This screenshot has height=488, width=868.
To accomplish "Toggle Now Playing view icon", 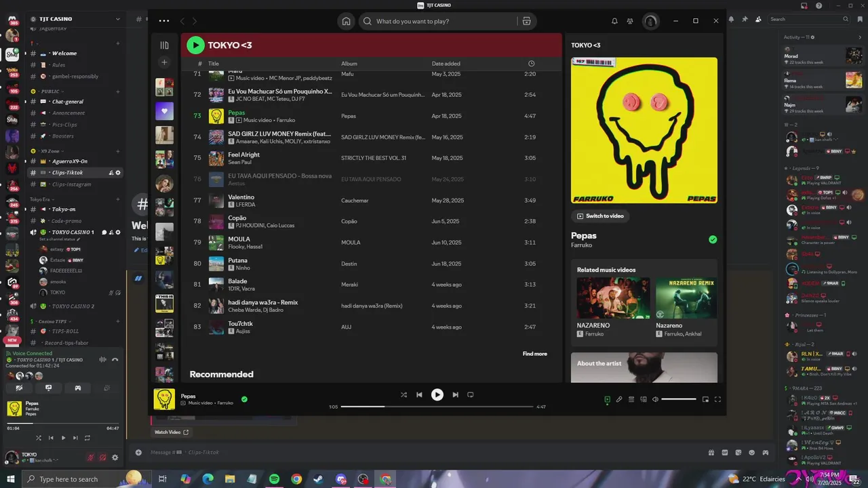I will point(607,399).
